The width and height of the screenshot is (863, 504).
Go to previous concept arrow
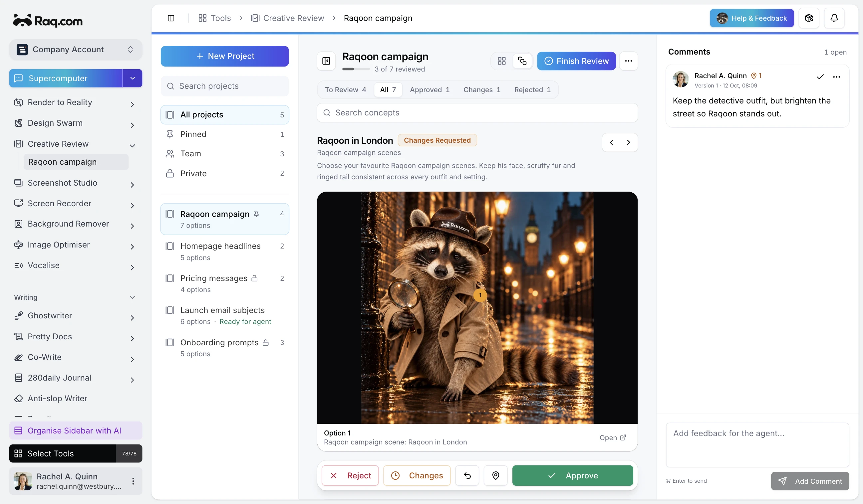[611, 142]
